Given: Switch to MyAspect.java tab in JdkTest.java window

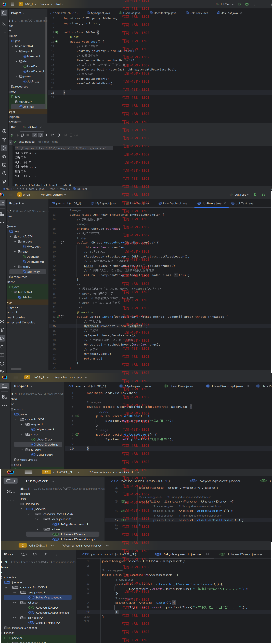Looking at the screenshot, I should 98,13.
